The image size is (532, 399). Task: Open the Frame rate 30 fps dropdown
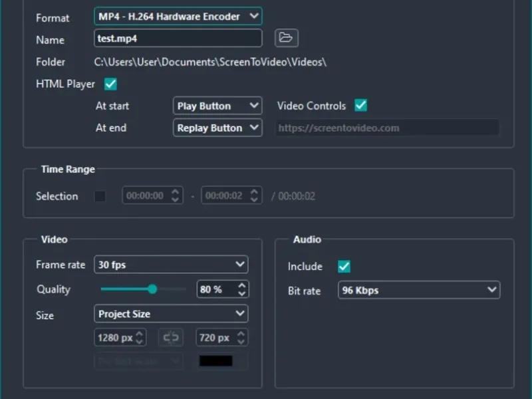[x=171, y=264]
